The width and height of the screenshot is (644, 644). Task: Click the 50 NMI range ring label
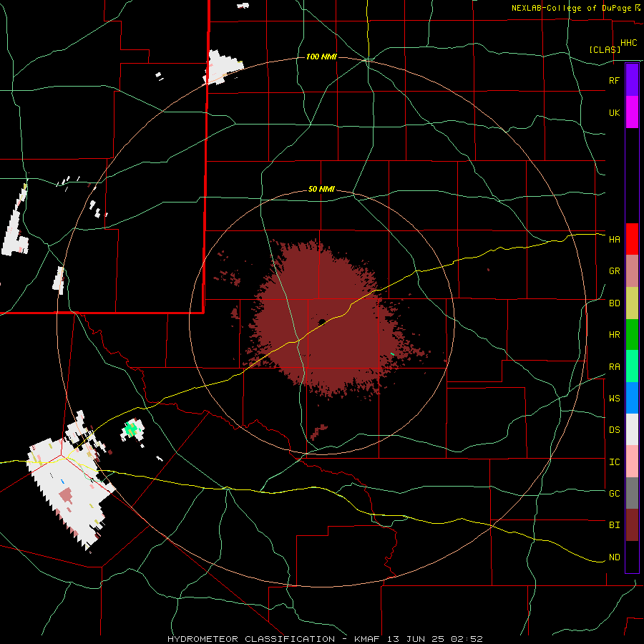coord(321,189)
